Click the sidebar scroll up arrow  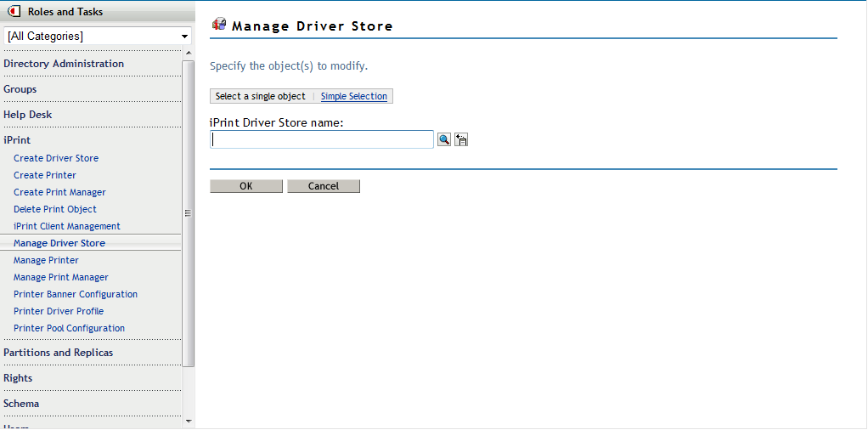tap(189, 54)
